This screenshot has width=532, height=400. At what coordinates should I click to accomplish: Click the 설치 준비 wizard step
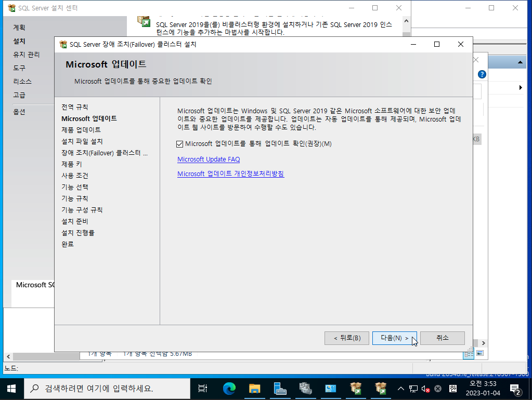point(75,221)
